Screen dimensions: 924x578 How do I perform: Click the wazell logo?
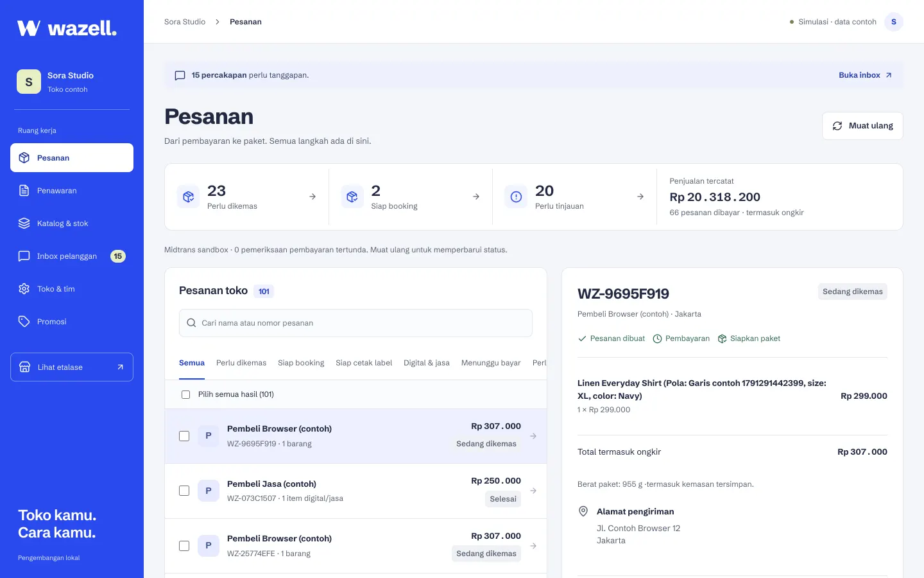coord(67,28)
